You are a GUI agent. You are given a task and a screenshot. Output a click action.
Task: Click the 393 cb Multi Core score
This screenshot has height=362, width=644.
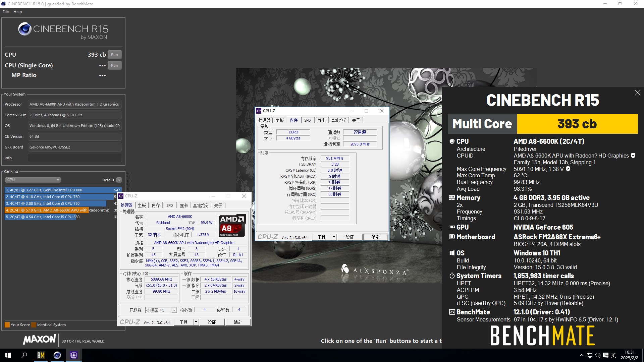577,124
